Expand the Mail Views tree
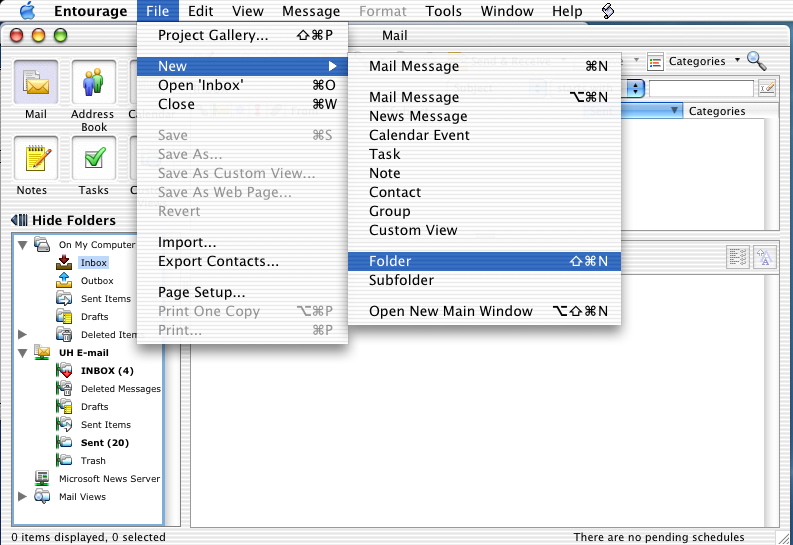Image resolution: width=793 pixels, height=545 pixels. 22,496
